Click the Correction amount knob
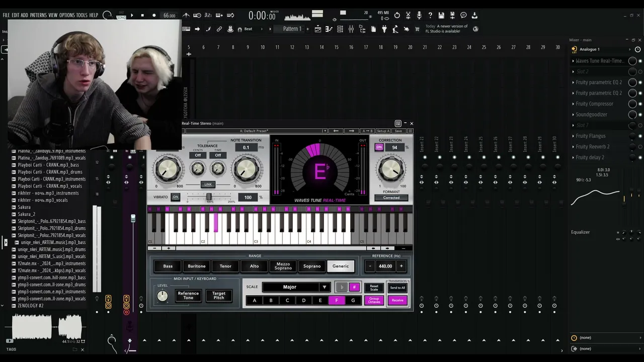This screenshot has width=644, height=362. 391,169
